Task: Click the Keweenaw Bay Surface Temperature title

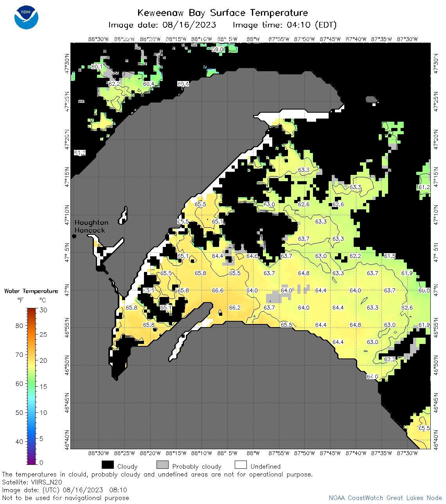Action: click(223, 13)
